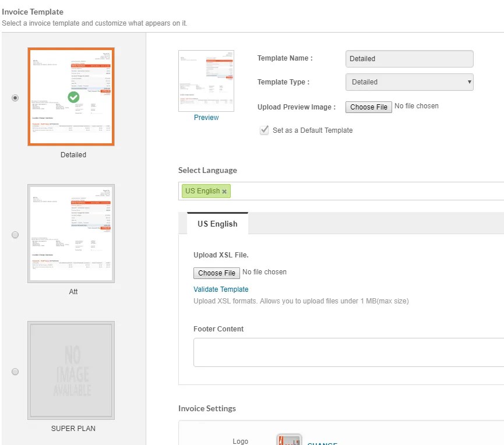The image size is (504, 445).
Task: Select the Att template radio button
Action: [15, 235]
